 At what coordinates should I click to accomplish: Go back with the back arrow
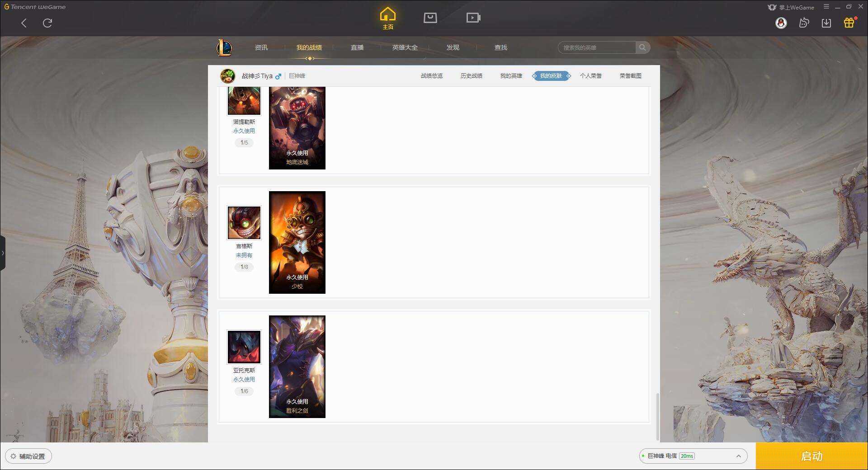click(x=24, y=23)
